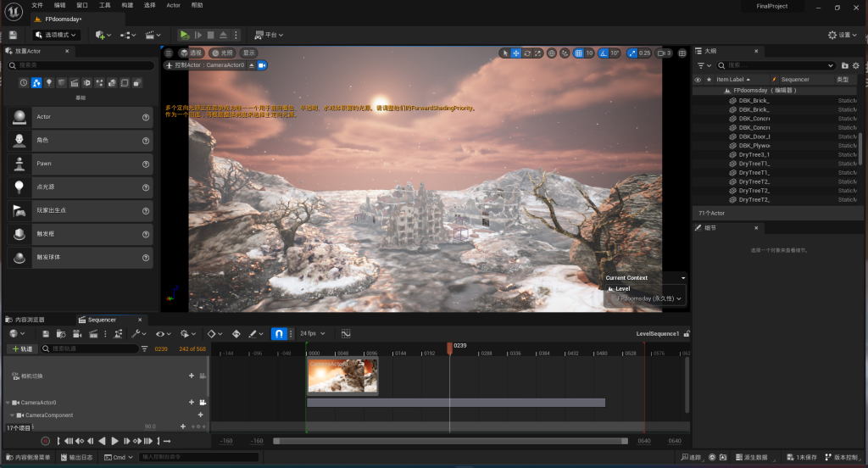Choose the Scale tool in viewport toolbar
The width and height of the screenshot is (868, 468).
[x=538, y=53]
